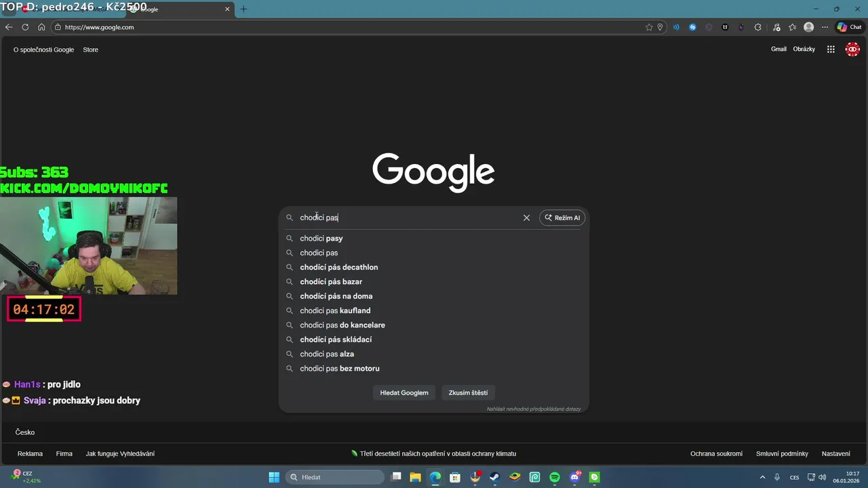Open the Gmail link
The width and height of the screenshot is (868, 488).
[x=778, y=49]
